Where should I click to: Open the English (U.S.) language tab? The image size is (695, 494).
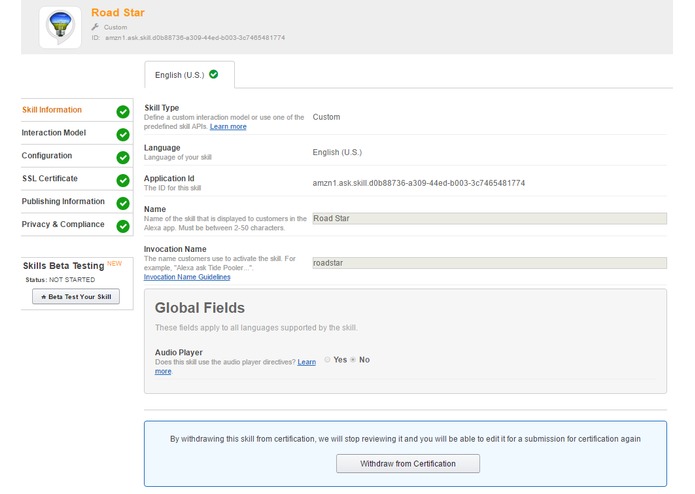189,75
